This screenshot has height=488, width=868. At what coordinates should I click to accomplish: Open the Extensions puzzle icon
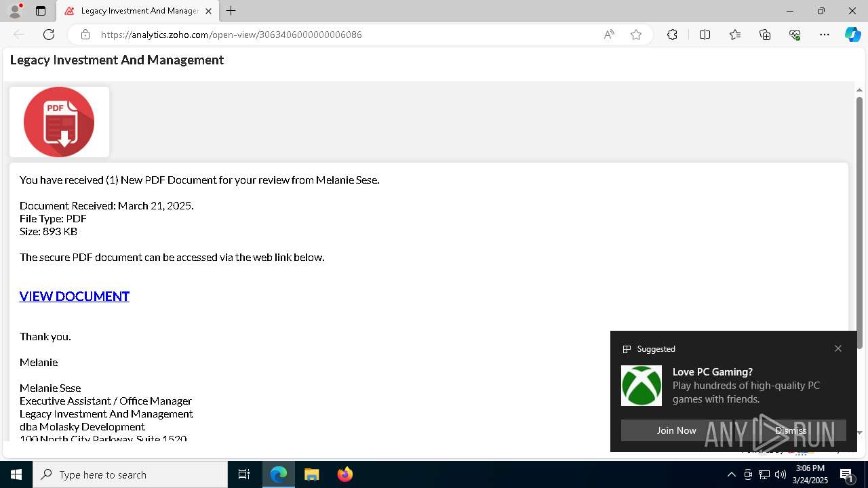coord(672,35)
